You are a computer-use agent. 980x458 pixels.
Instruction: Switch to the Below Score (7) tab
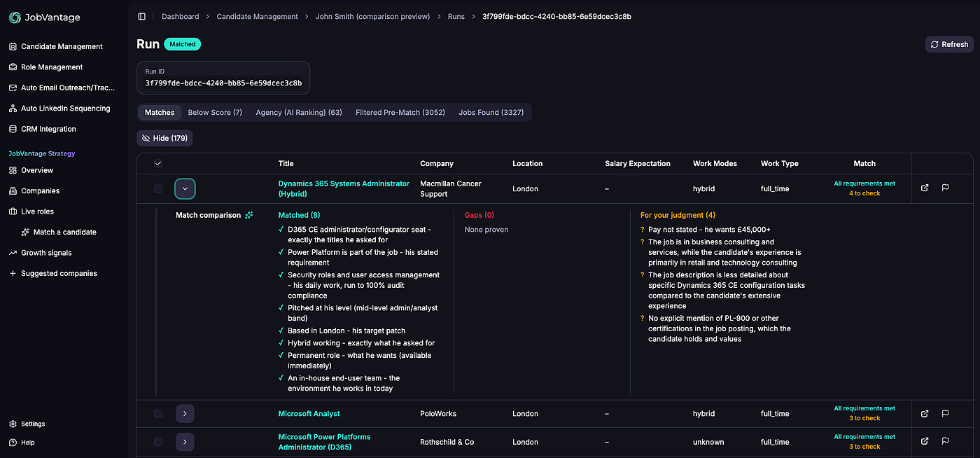pyautogui.click(x=215, y=112)
